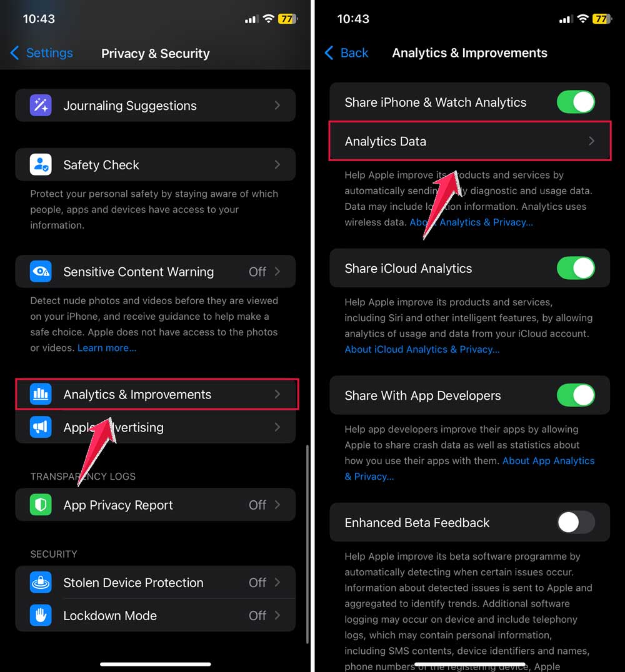Screen dimensions: 625x672
Task: Tap the Journaling Suggestions wand icon
Action: [41, 106]
